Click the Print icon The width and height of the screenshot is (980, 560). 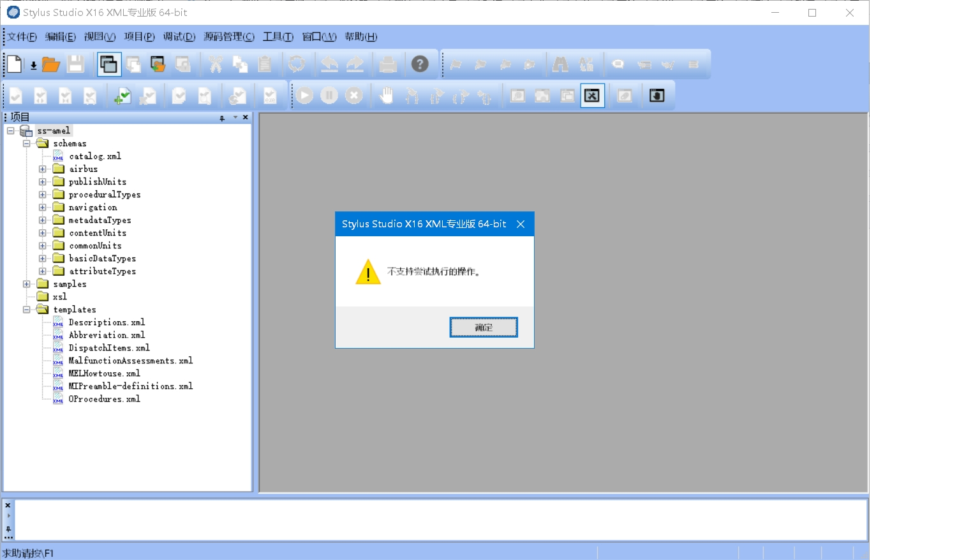click(x=388, y=64)
